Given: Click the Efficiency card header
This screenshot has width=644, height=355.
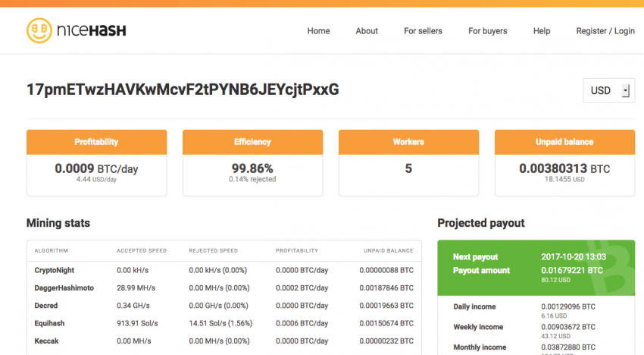Looking at the screenshot, I should [252, 142].
